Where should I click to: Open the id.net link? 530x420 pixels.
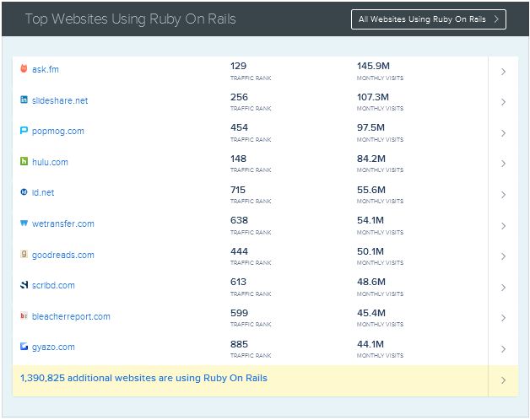[x=43, y=192]
